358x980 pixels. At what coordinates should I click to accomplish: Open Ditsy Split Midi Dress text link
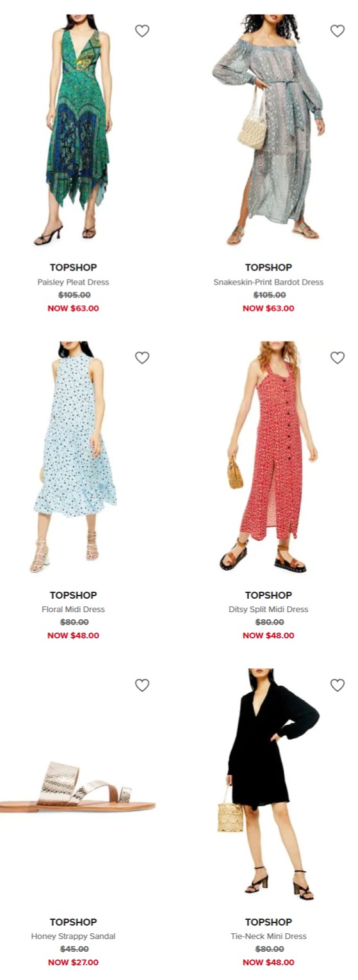pyautogui.click(x=268, y=610)
